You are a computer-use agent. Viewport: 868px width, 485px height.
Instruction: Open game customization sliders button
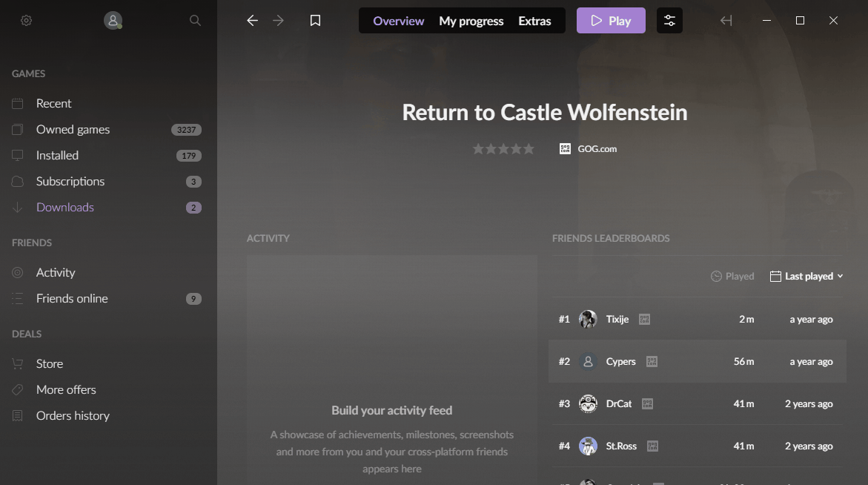click(669, 21)
